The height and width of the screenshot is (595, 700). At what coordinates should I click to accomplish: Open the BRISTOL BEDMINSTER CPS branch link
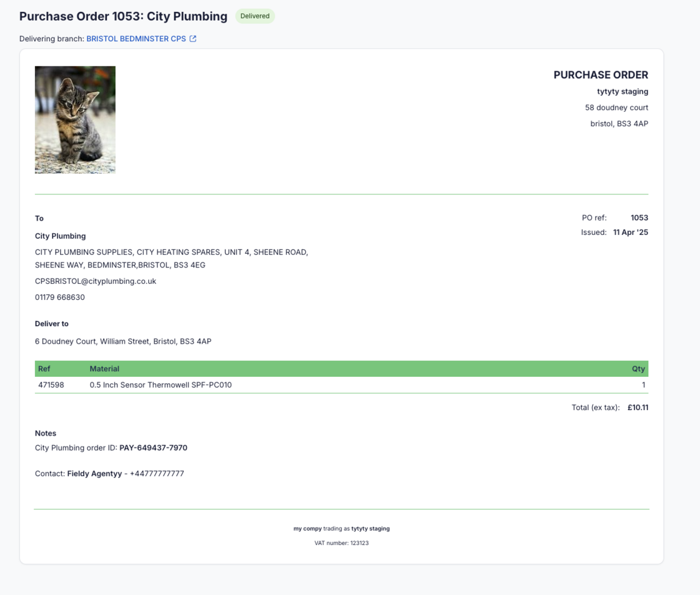pos(136,39)
